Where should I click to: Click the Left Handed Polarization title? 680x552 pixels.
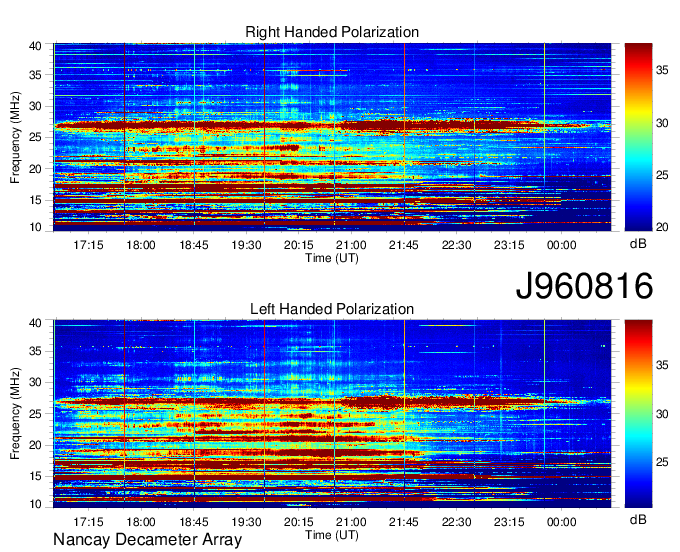point(332,309)
